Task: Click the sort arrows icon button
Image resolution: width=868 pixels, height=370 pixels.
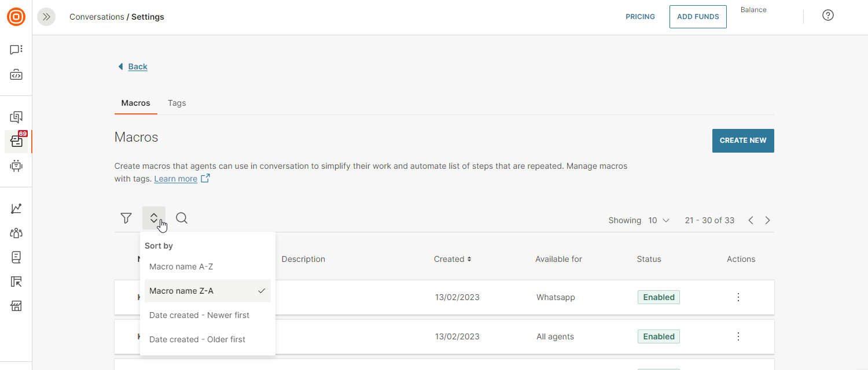Action: click(154, 218)
